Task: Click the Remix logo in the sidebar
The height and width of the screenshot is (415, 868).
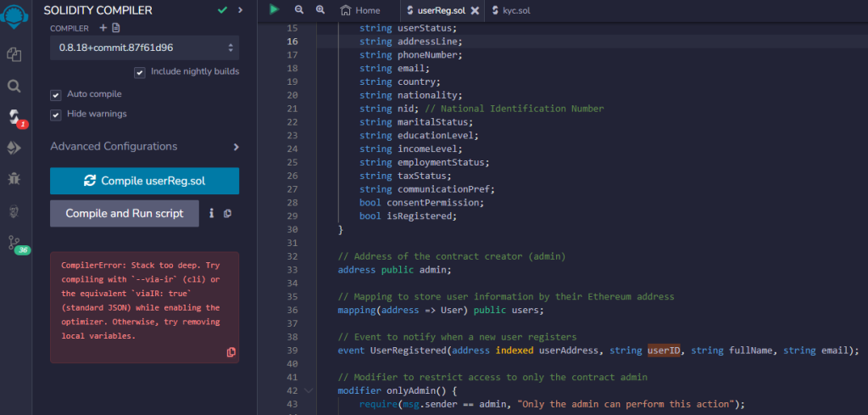Action: [15, 17]
